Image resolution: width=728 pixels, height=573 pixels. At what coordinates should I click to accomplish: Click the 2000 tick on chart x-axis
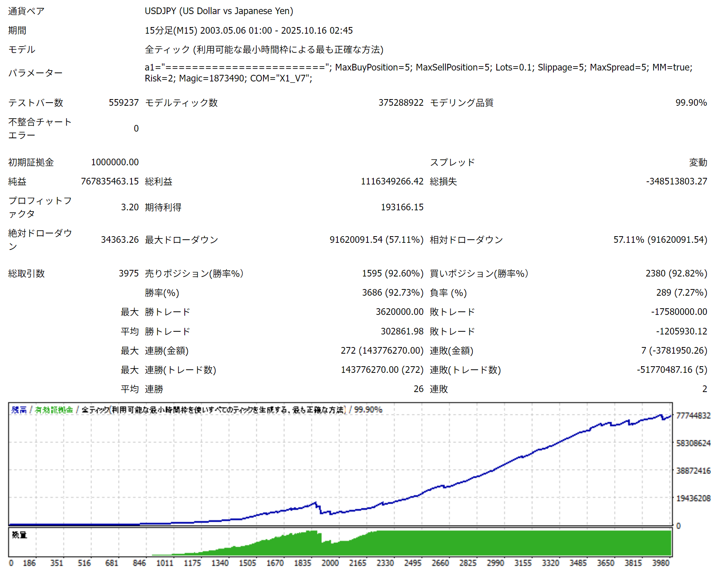(x=330, y=563)
